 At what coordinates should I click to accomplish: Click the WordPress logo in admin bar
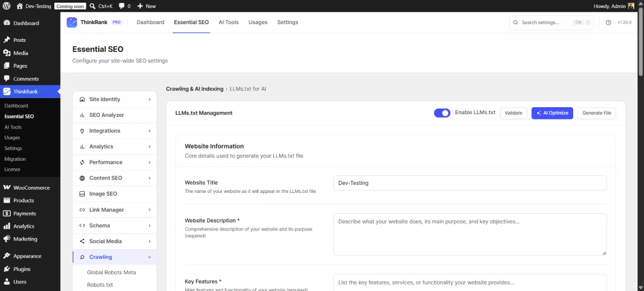pos(6,6)
